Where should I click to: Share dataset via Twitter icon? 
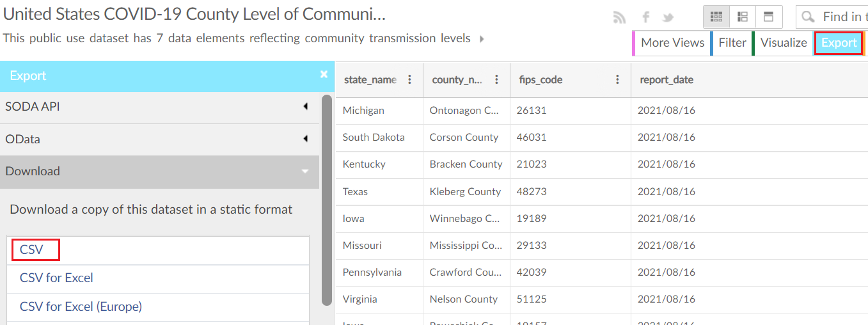(668, 17)
